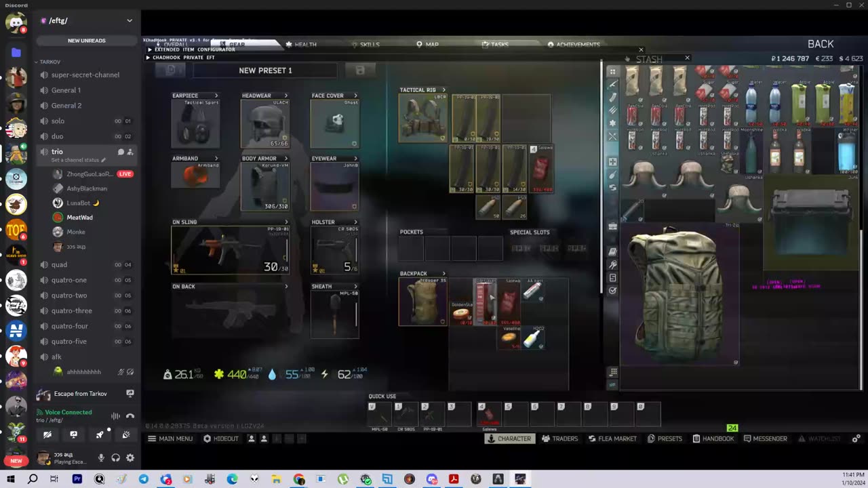Viewport: 868px width, 488px height.
Task: Click the stream icon beside Escape from Tarkov
Action: (130, 394)
